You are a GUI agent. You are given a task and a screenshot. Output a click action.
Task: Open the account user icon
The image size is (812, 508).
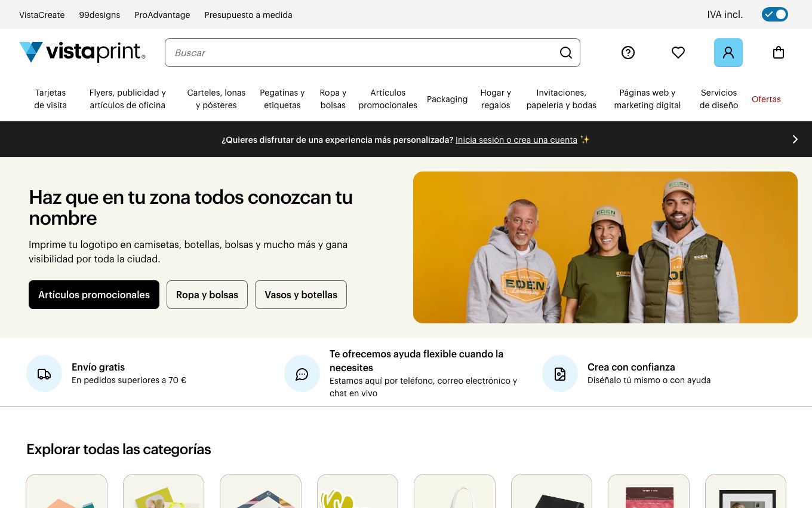728,53
